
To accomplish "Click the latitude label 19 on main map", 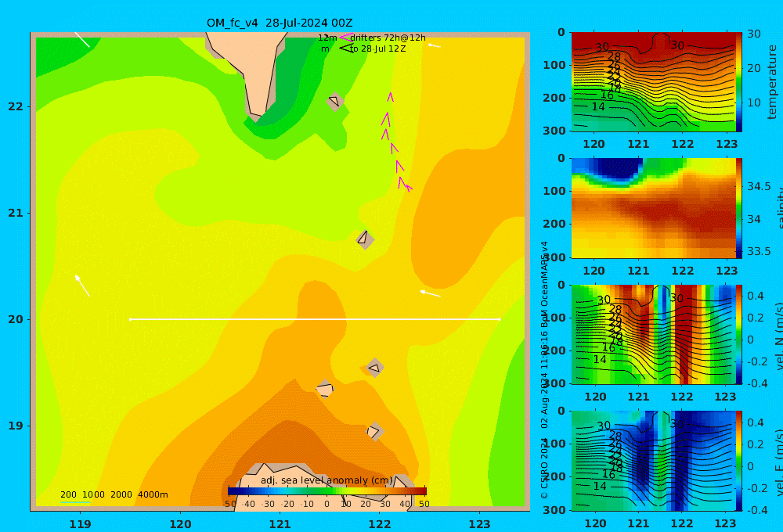I will [x=16, y=426].
